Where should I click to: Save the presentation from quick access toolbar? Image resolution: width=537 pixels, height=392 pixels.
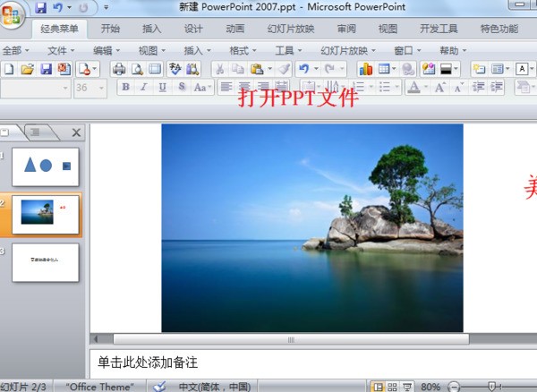click(40, 7)
